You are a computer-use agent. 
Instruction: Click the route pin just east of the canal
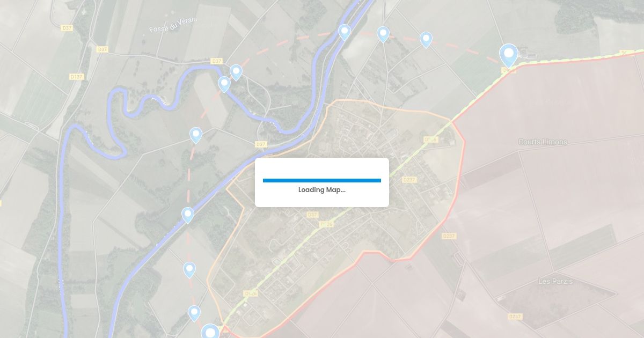[x=383, y=34]
